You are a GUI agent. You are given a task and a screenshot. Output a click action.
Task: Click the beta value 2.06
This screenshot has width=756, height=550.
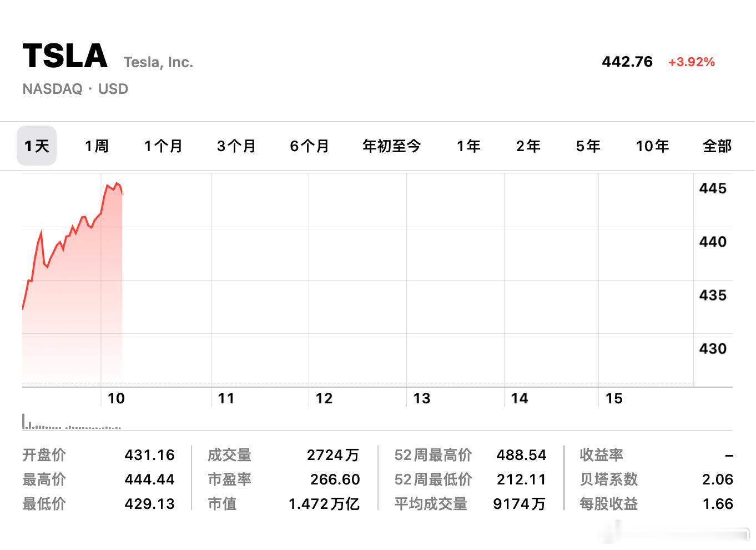pyautogui.click(x=717, y=479)
